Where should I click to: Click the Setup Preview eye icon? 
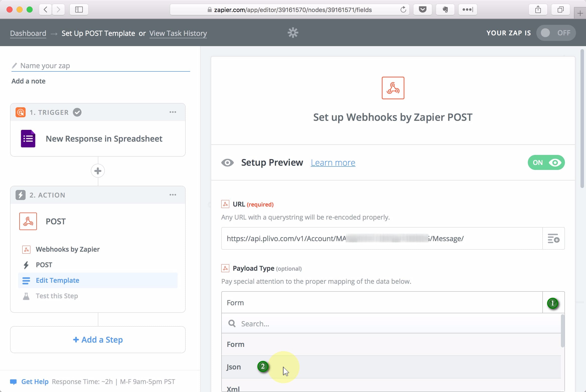(x=228, y=163)
